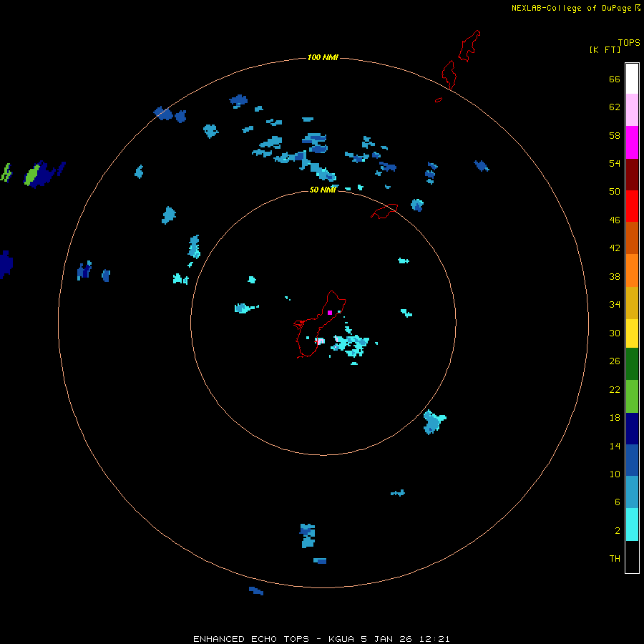Screen dimensions: 644x644
Task: Click the 18 legend value
Action: click(615, 418)
